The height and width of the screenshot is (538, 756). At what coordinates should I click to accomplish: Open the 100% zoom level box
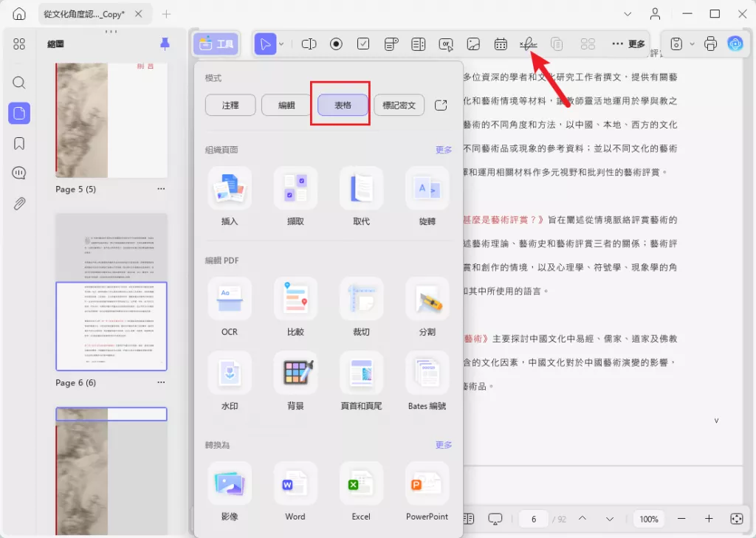coord(648,520)
